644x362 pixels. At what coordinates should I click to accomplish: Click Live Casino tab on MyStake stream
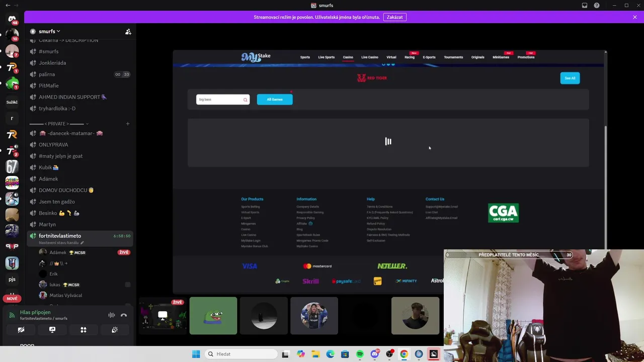[369, 57]
